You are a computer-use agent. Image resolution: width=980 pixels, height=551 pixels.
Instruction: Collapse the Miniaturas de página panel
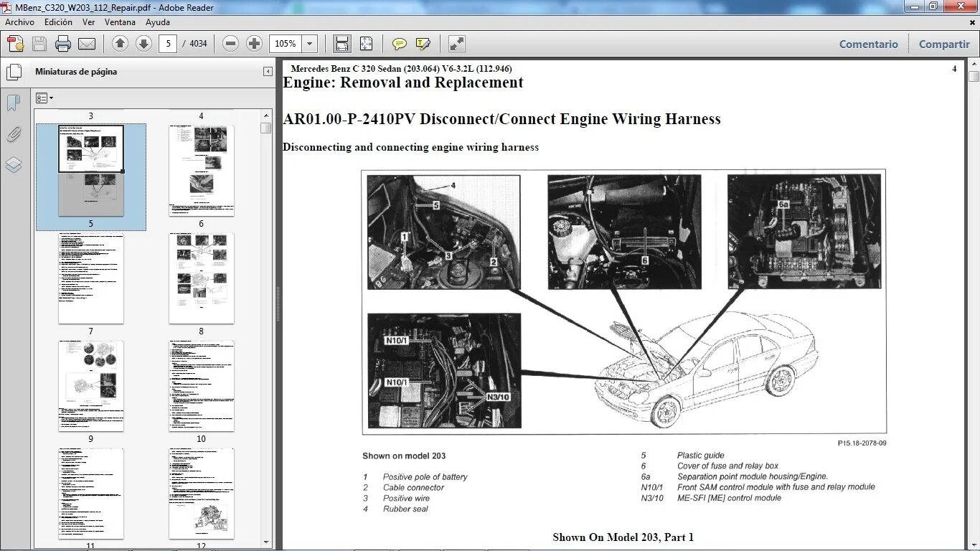(268, 72)
